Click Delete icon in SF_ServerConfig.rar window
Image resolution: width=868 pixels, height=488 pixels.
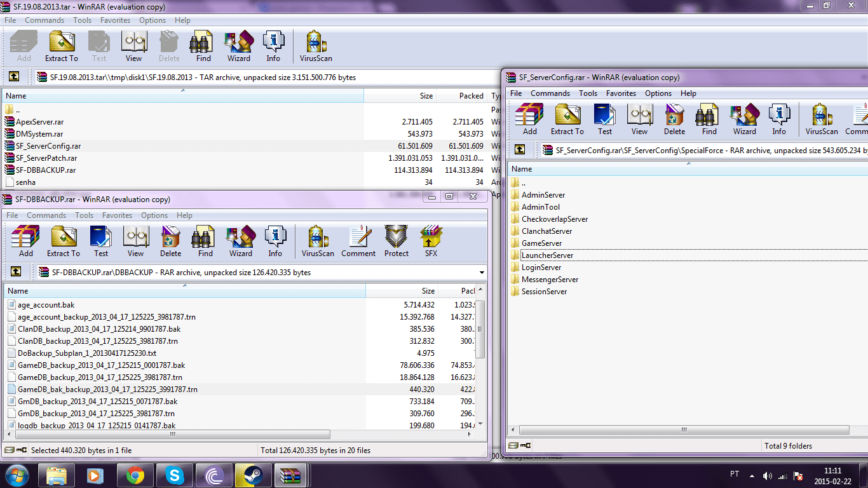674,119
